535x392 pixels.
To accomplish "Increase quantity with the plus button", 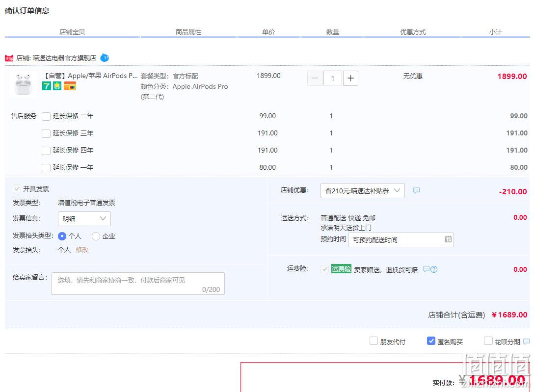I will pos(350,78).
